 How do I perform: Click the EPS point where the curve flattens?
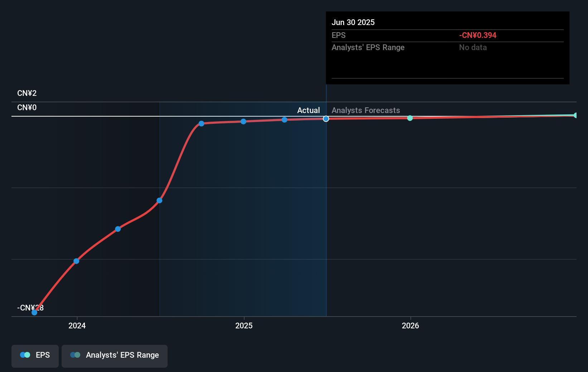pyautogui.click(x=201, y=123)
